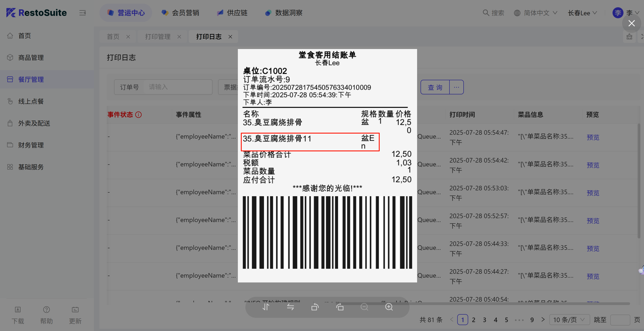Close the 打印管理 tab

click(179, 37)
